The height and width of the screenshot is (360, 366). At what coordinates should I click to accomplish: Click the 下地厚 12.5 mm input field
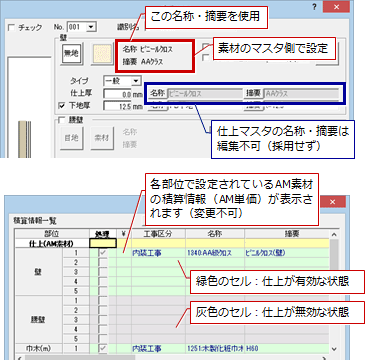[117, 106]
